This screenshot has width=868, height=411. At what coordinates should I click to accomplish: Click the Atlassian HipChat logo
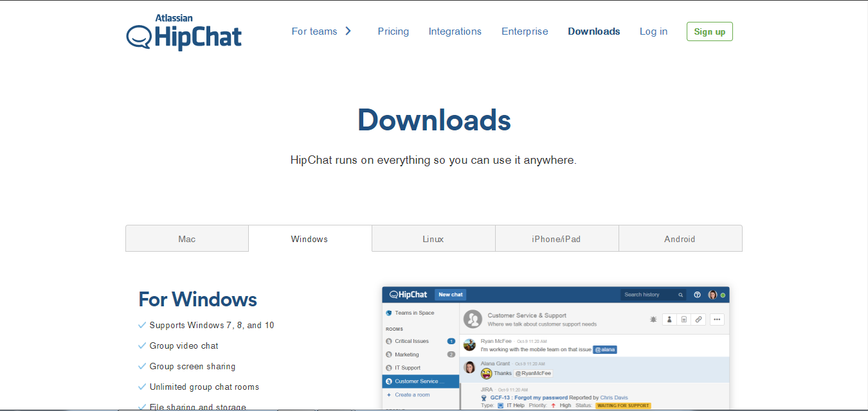[x=184, y=32]
